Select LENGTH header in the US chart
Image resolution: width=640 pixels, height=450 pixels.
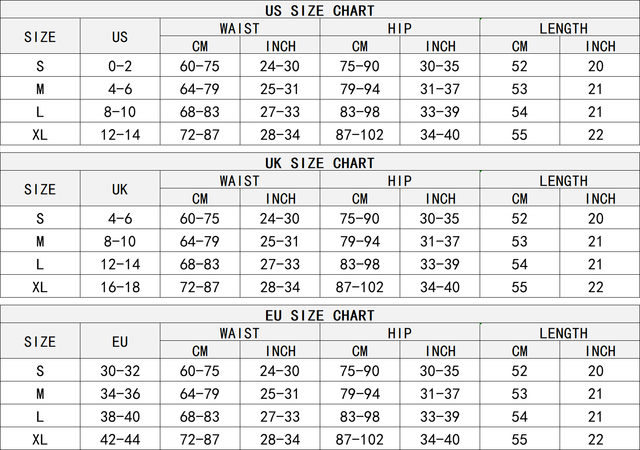[x=560, y=28]
